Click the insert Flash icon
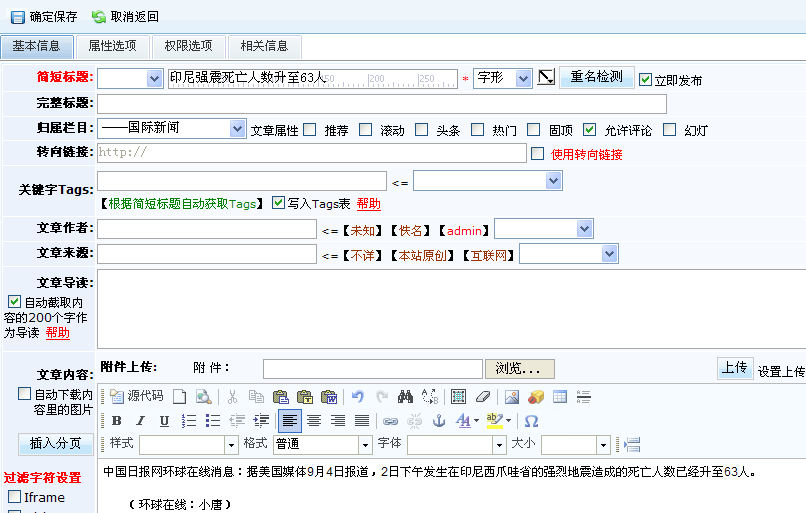Viewport: 806px width, 513px height. click(536, 396)
